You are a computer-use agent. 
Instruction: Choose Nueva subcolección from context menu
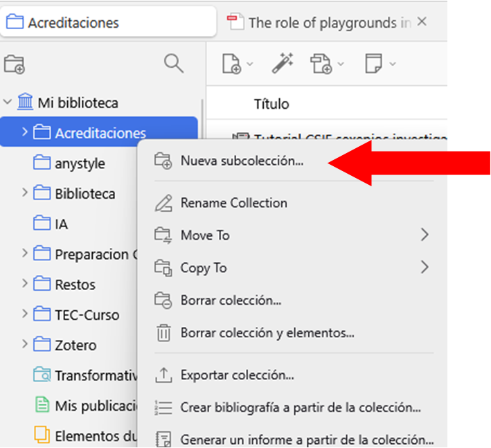pos(242,161)
